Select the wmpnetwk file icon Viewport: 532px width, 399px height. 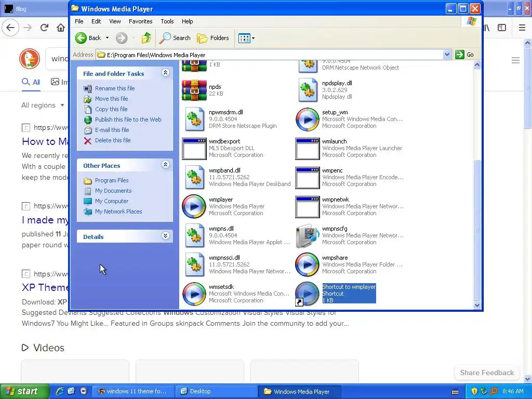coord(308,207)
